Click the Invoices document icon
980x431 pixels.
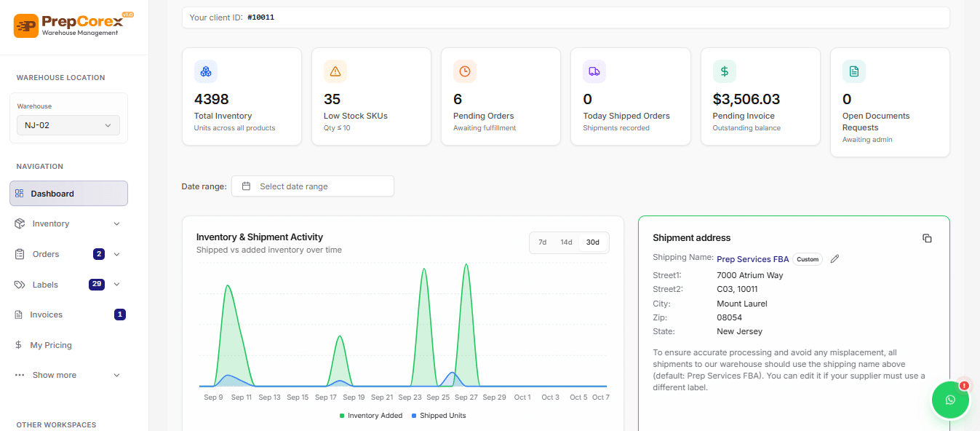tap(19, 315)
